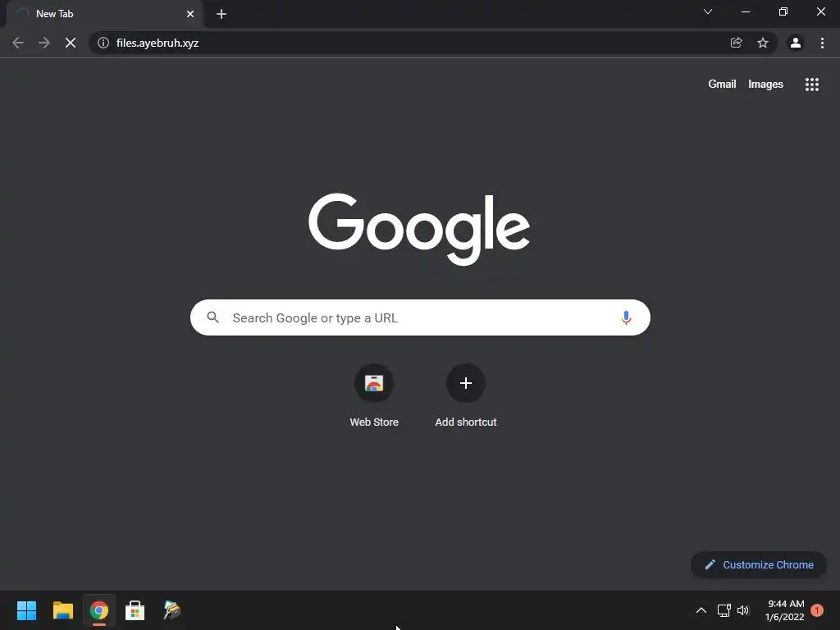The width and height of the screenshot is (840, 630).
Task: Click Customize Chrome button
Action: coord(759,564)
